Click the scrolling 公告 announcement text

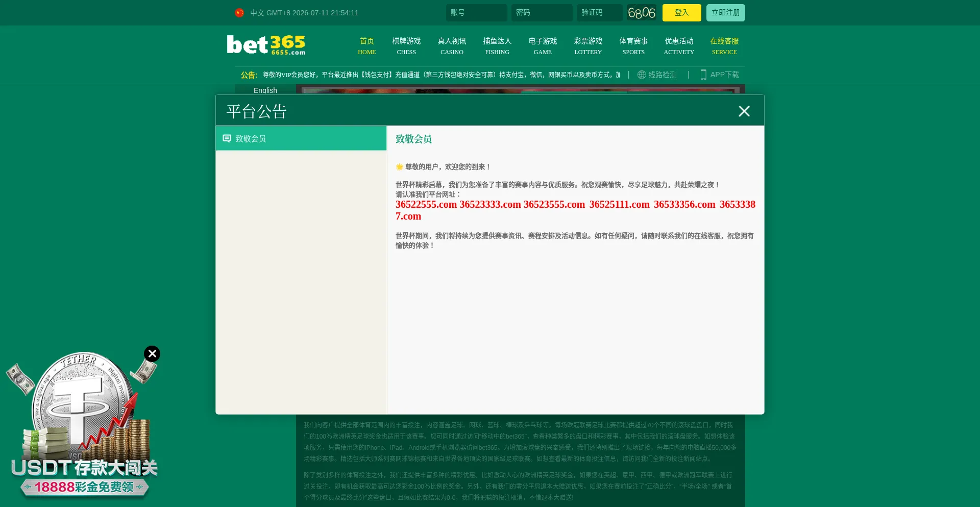click(442, 75)
